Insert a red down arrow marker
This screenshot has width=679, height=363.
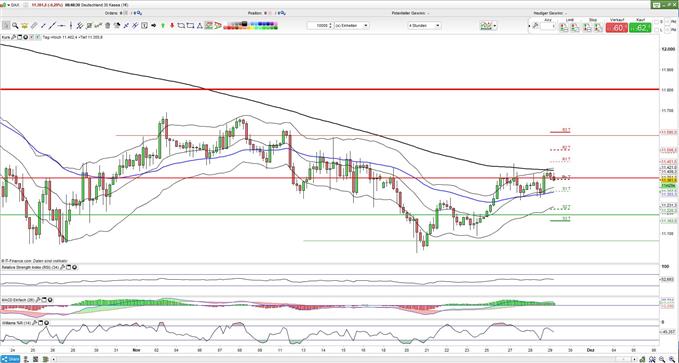pyautogui.click(x=172, y=26)
